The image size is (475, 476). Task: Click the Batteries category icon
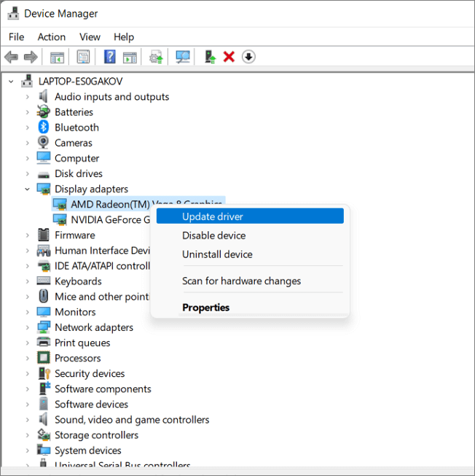pyautogui.click(x=44, y=112)
